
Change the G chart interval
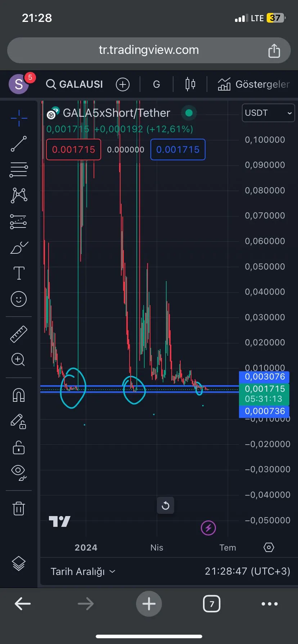coord(157,84)
